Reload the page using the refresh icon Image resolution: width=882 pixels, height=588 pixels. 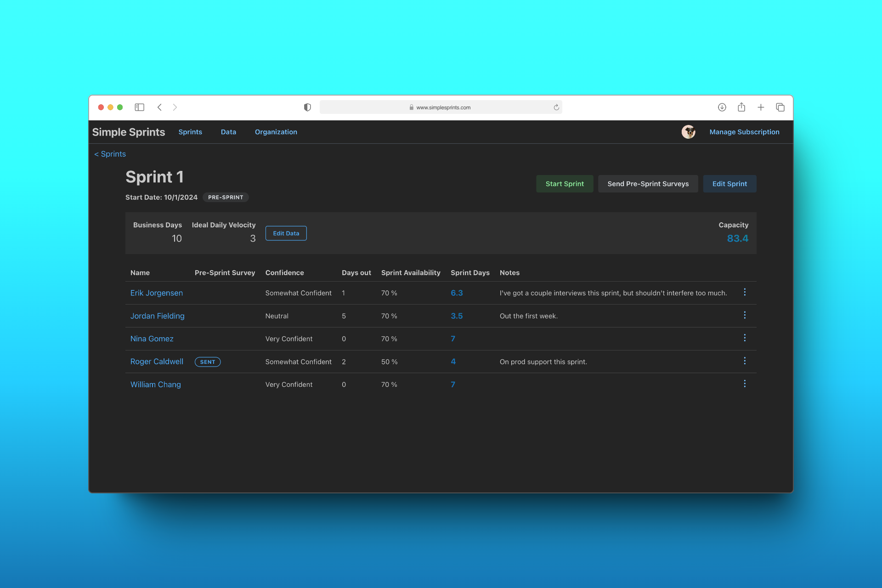pyautogui.click(x=556, y=107)
